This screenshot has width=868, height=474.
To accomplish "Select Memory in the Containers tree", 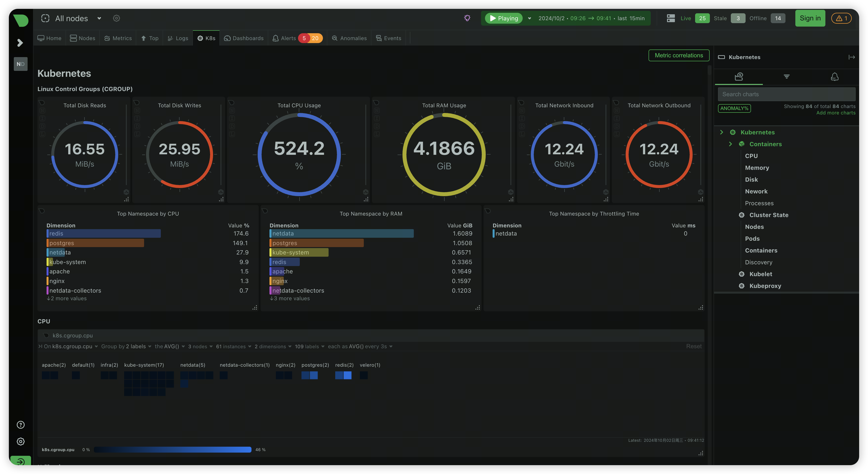I will tap(757, 168).
